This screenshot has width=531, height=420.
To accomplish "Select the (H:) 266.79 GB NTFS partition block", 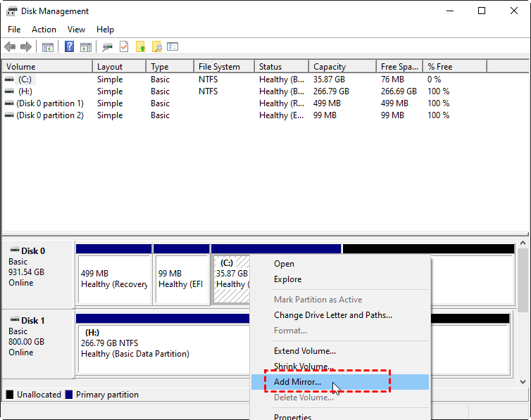I will point(163,348).
